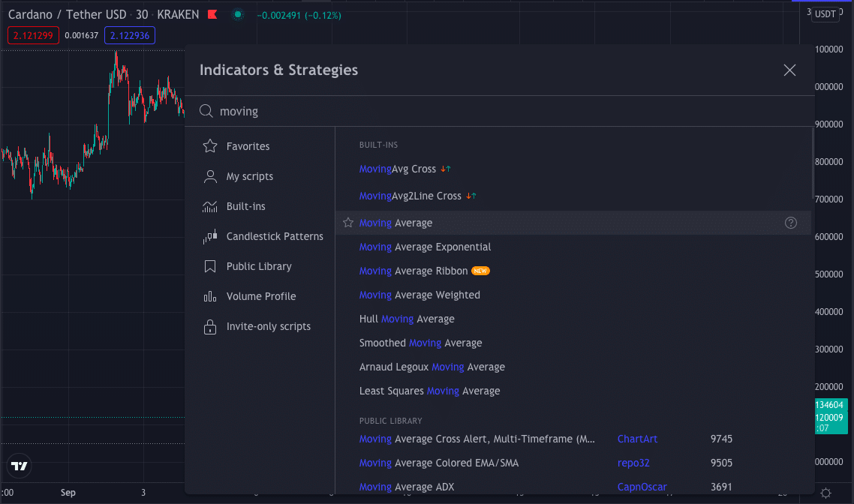The height and width of the screenshot is (504, 854).
Task: Toggle favorite star on Moving Average
Action: 348,223
